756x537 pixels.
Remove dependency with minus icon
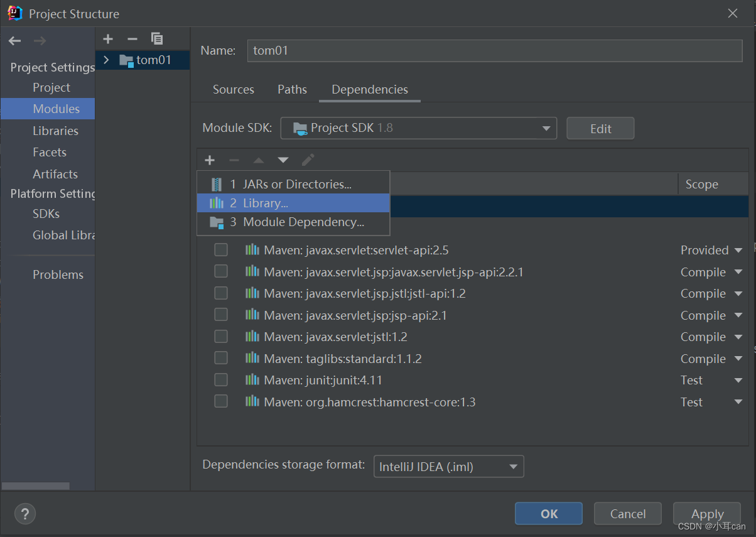tap(234, 160)
